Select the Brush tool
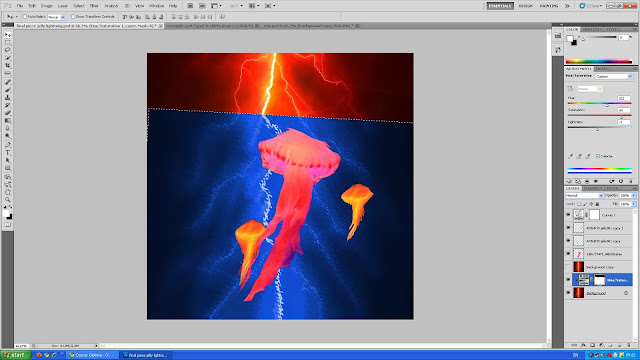640x360 pixels. click(8, 90)
